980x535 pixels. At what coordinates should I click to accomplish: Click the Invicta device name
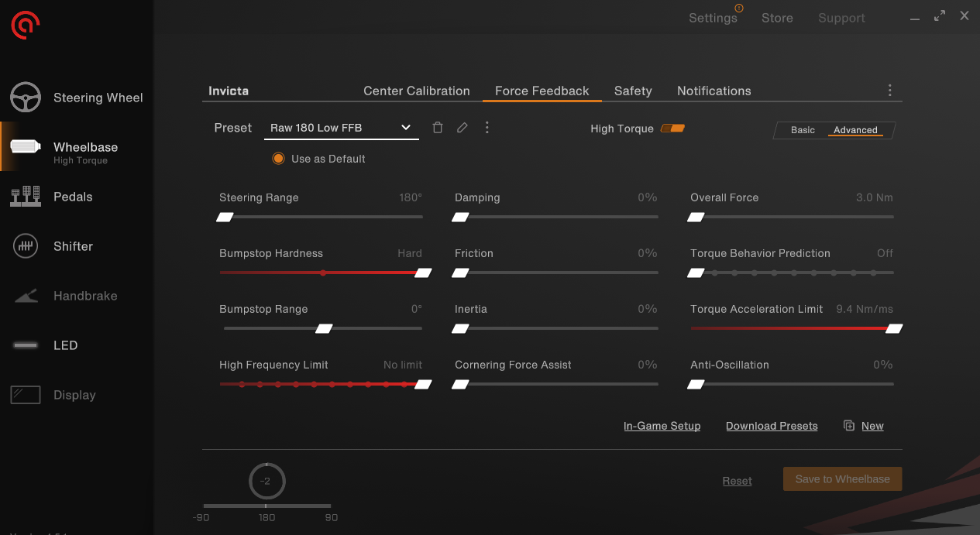click(229, 91)
